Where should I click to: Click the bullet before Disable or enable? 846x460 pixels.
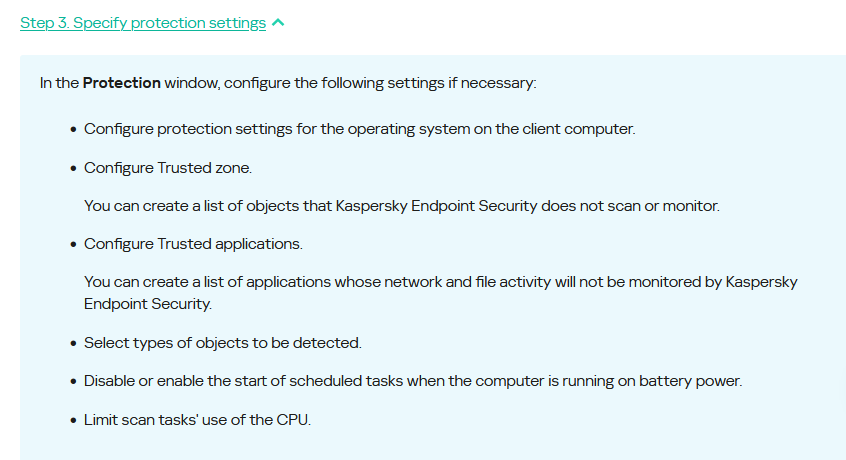coord(73,382)
